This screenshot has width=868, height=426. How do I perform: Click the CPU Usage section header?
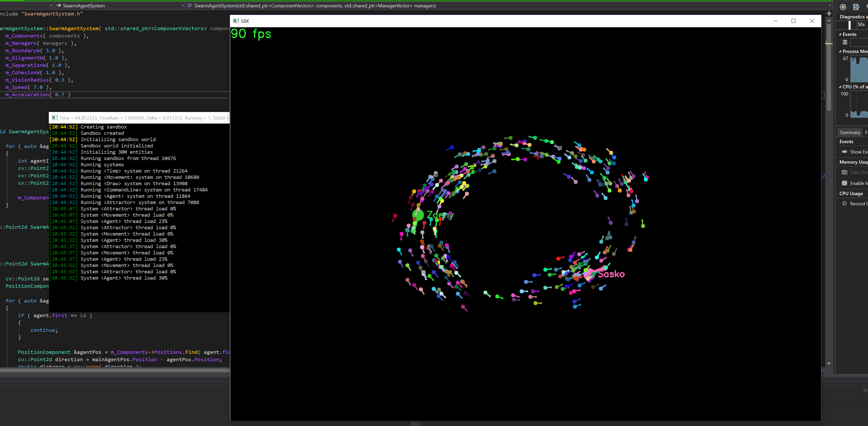(x=851, y=193)
